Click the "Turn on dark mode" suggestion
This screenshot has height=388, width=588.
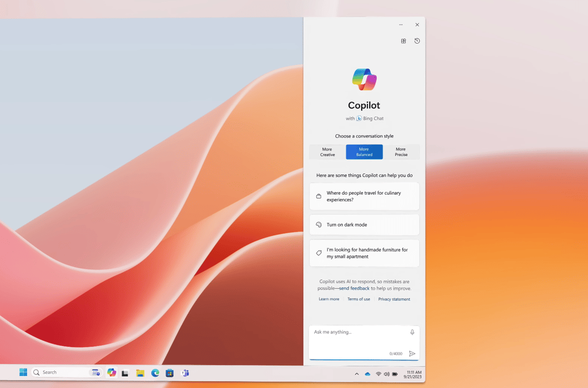pyautogui.click(x=364, y=224)
